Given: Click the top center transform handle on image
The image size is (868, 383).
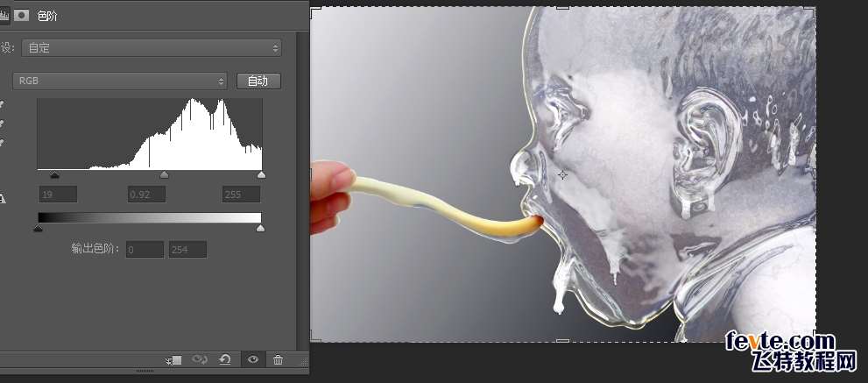Looking at the screenshot, I should 562,8.
